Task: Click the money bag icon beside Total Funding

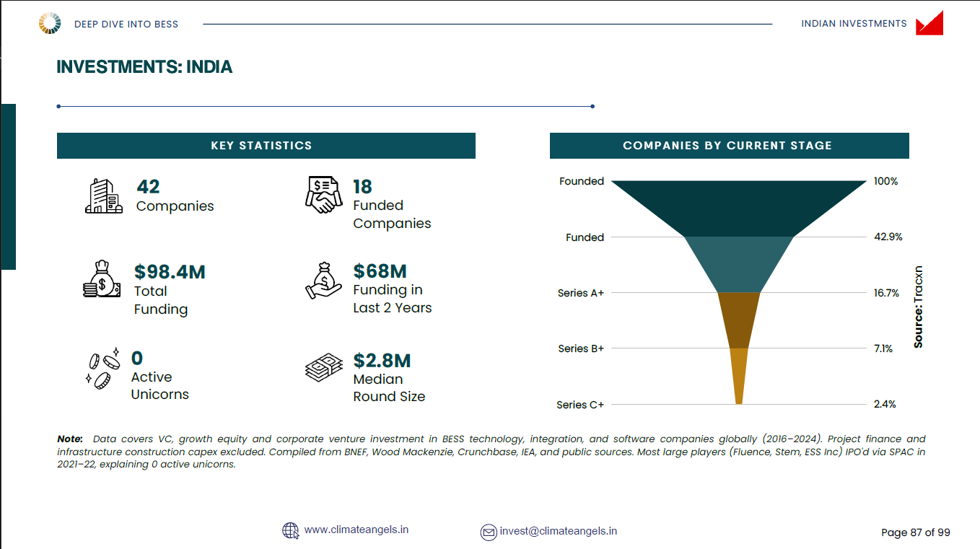Action: pyautogui.click(x=102, y=279)
